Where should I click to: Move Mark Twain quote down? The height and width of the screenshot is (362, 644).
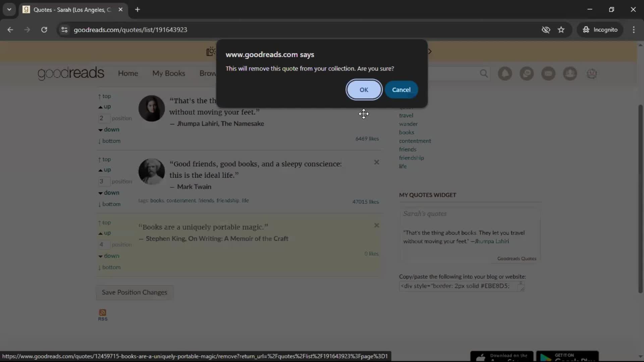coord(109,193)
